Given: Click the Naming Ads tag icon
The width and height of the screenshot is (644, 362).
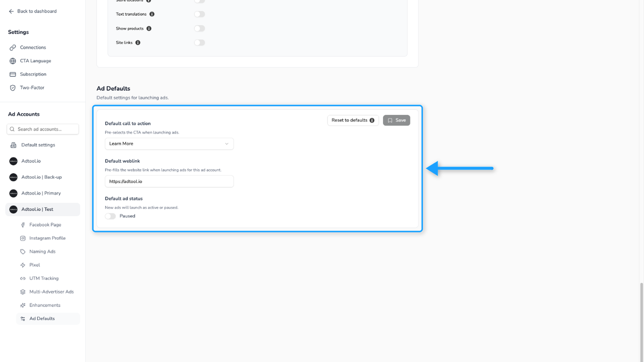Looking at the screenshot, I should tap(23, 252).
